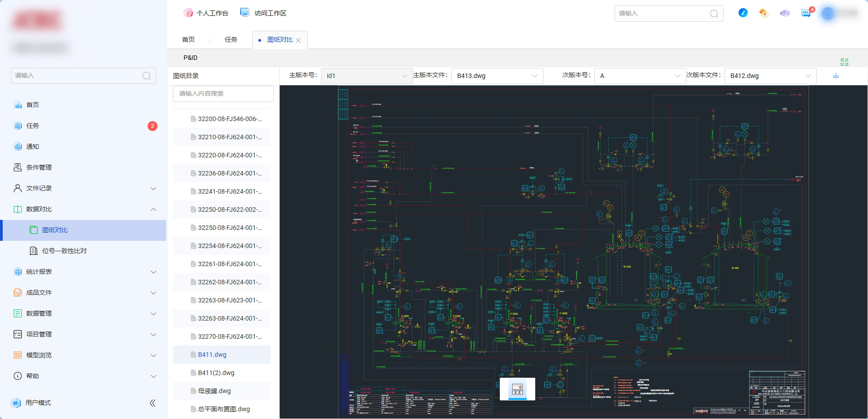Image resolution: width=868 pixels, height=419 pixels.
Task: Expand 统计报表 menu
Action: (84, 272)
